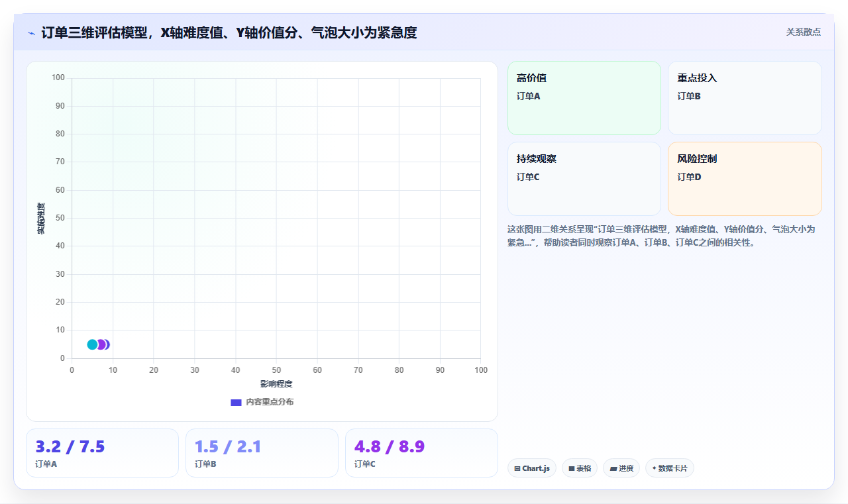Image resolution: width=848 pixels, height=504 pixels.
Task: Click the 1.5 / 2.1 订单B stat card
Action: (262, 453)
